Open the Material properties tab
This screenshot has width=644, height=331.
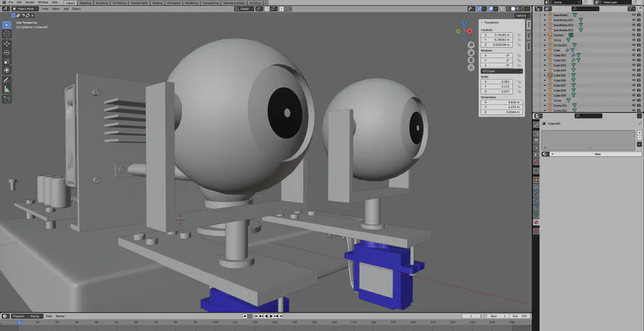(x=536, y=222)
